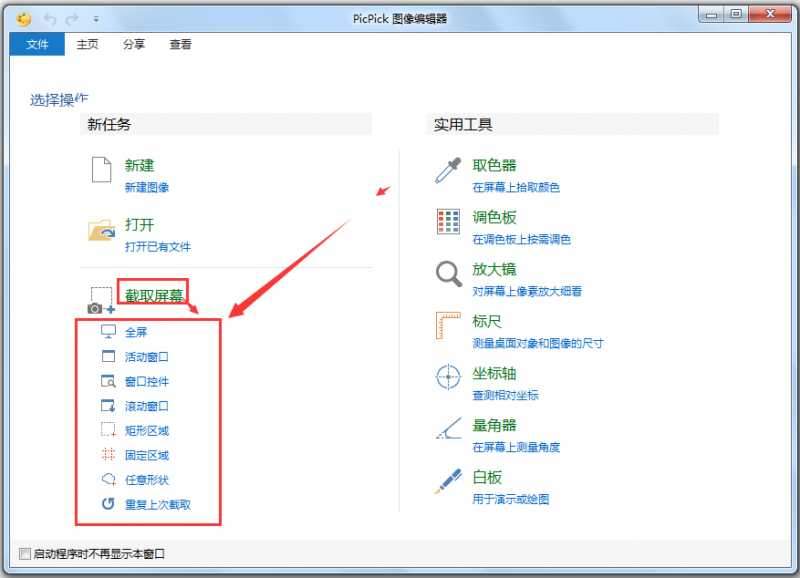Image resolution: width=800 pixels, height=578 pixels.
Task: Click the 全屏 full screen capture link
Action: click(136, 332)
